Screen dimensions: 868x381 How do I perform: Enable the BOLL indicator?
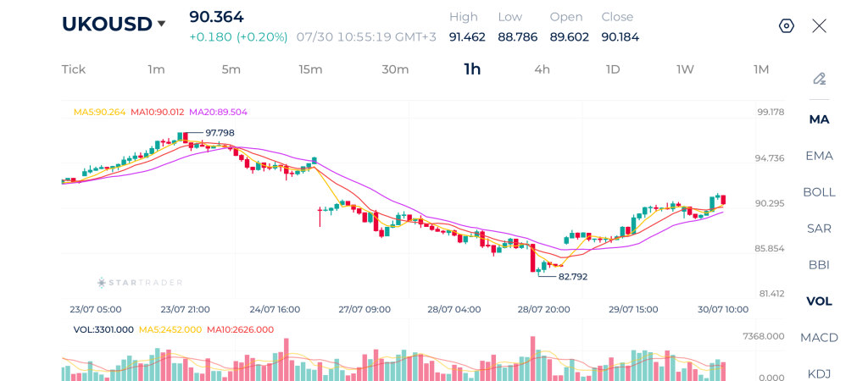pyautogui.click(x=820, y=192)
